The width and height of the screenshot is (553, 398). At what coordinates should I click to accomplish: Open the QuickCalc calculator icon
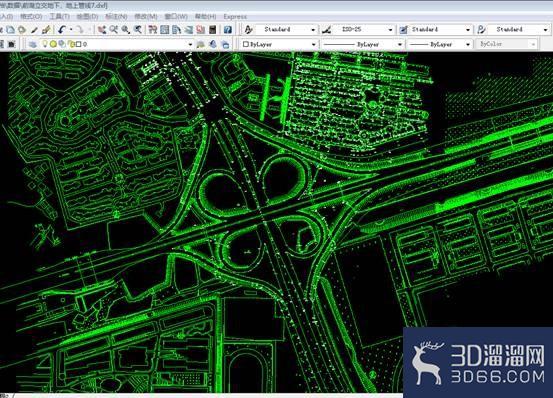213,30
